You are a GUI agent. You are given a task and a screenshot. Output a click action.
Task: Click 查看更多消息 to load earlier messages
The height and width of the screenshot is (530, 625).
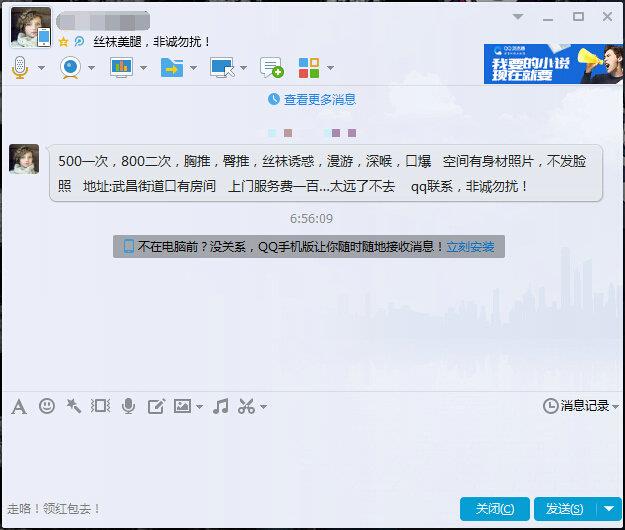coord(320,99)
